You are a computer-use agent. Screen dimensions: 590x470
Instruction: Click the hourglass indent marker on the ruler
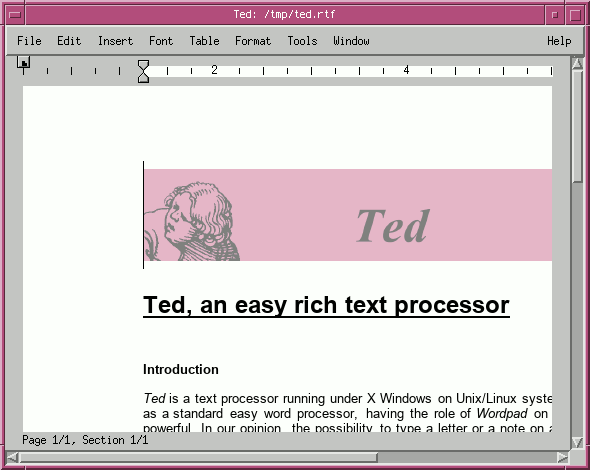pos(143,71)
